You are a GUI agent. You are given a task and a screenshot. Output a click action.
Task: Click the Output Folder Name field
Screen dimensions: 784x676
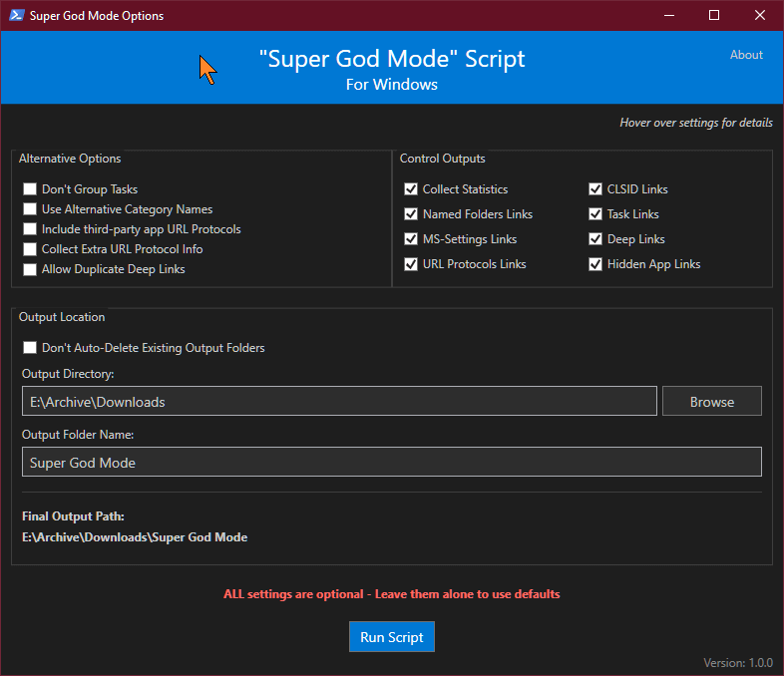392,462
